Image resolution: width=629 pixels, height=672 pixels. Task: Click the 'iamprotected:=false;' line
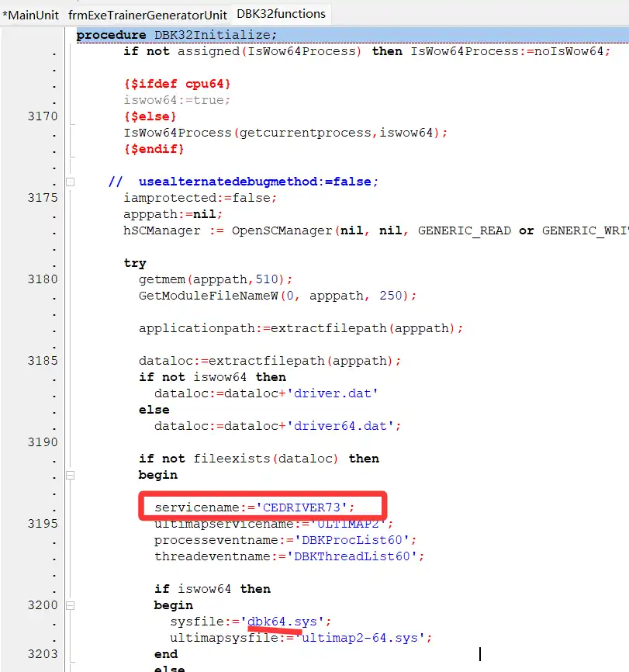(200, 198)
